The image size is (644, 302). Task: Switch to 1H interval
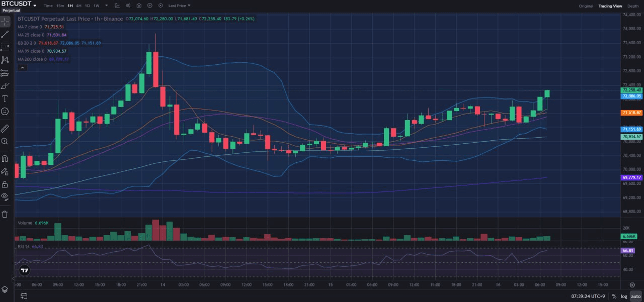point(70,6)
